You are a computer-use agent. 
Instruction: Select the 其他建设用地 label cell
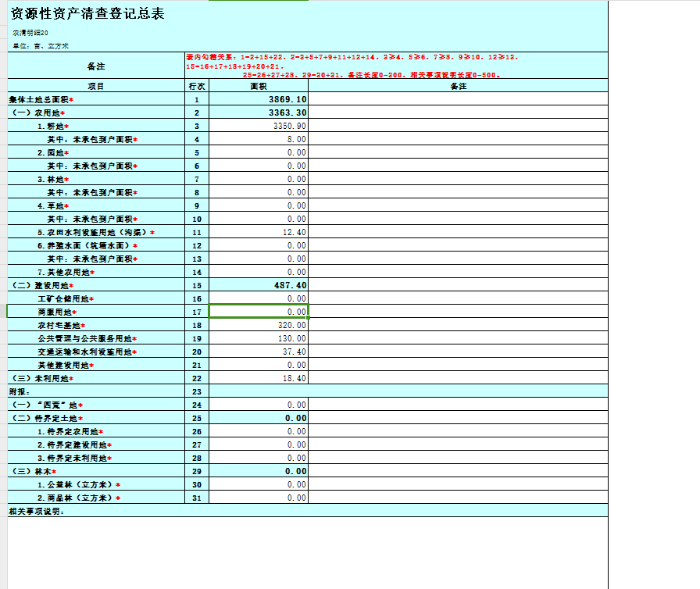tap(96, 365)
